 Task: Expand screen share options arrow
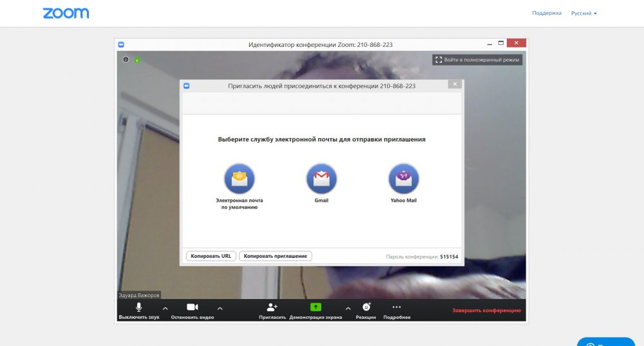pyautogui.click(x=348, y=308)
